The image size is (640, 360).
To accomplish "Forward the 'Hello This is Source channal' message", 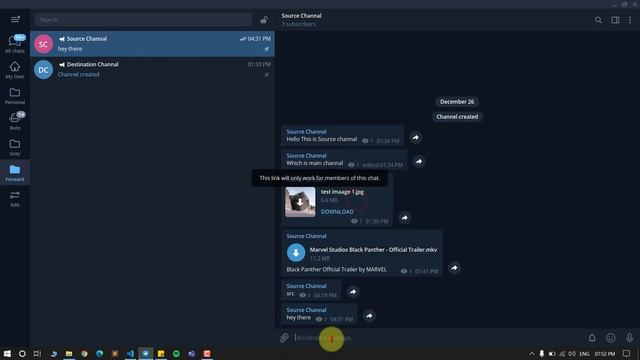I will coord(416,138).
